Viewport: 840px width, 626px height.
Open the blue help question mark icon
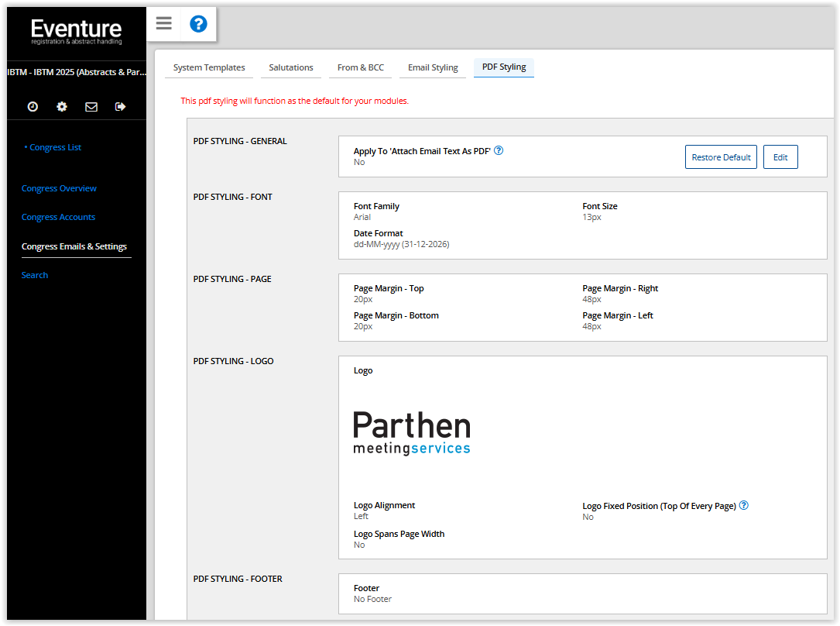click(x=198, y=24)
